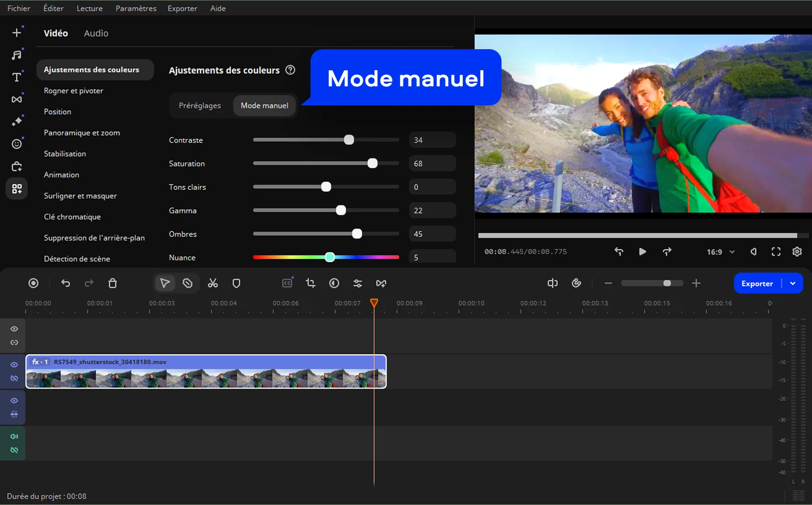
Task: Click the record button in timeline toolbar
Action: point(33,283)
